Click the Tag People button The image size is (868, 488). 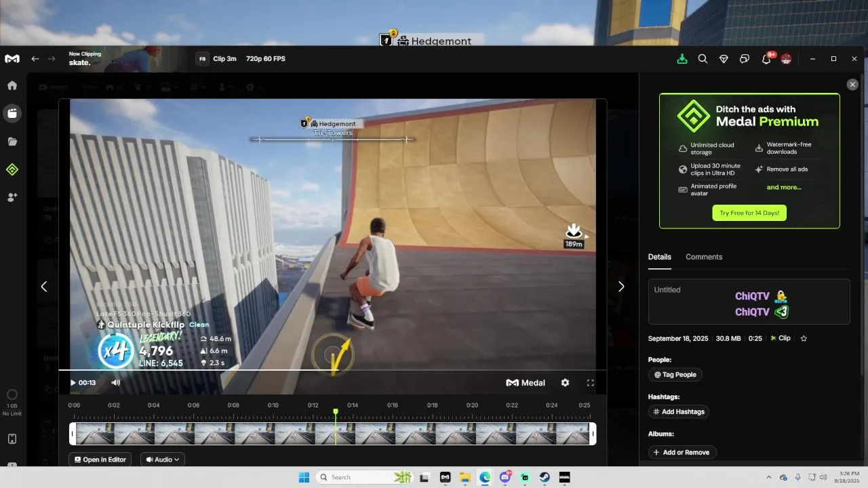[x=675, y=375]
